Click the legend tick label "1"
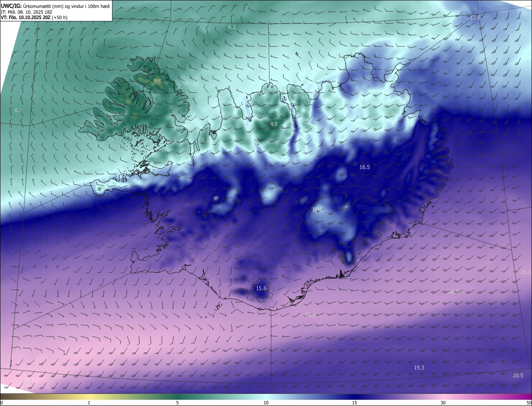 (89, 403)
